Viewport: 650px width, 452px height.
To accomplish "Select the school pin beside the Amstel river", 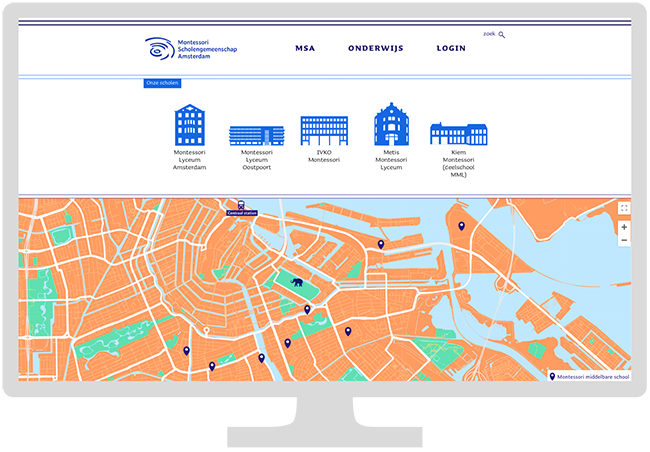I will (x=262, y=358).
